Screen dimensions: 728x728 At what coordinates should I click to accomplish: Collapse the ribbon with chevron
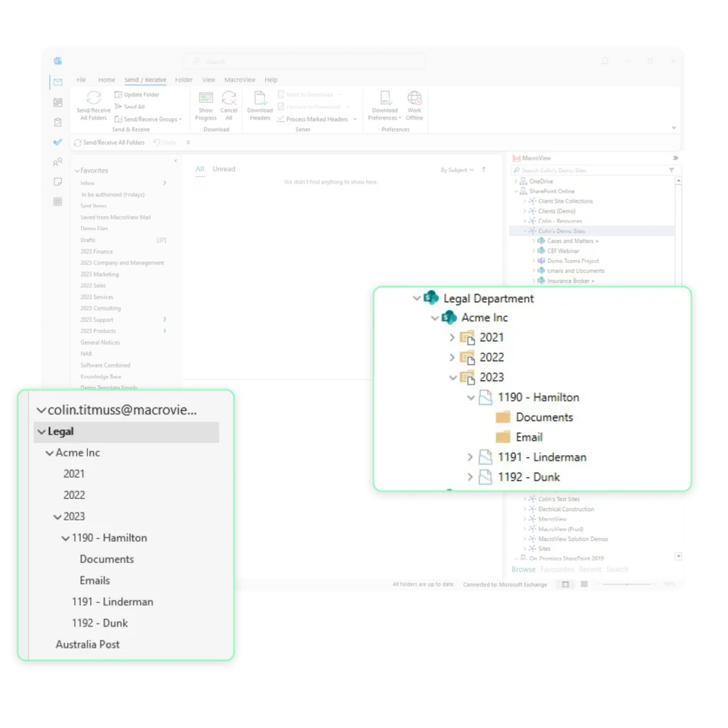pos(674,128)
